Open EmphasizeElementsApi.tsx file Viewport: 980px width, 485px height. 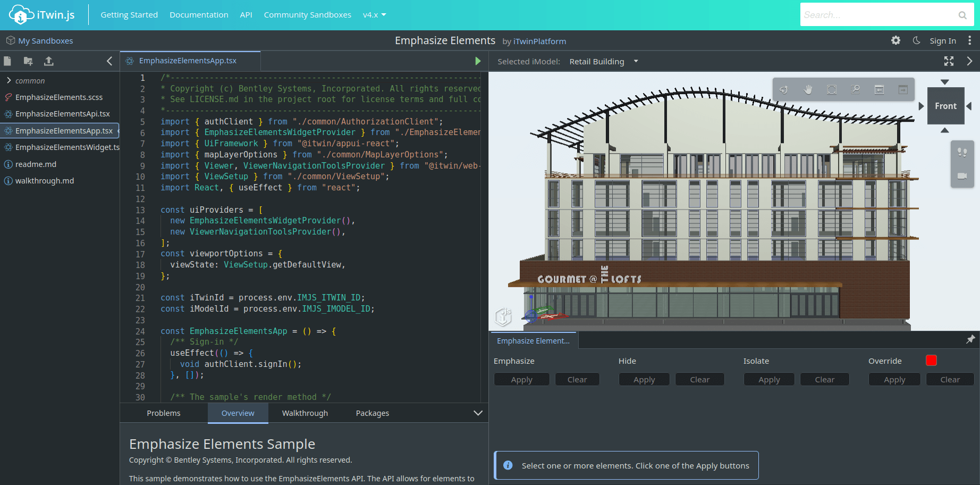[x=60, y=114]
